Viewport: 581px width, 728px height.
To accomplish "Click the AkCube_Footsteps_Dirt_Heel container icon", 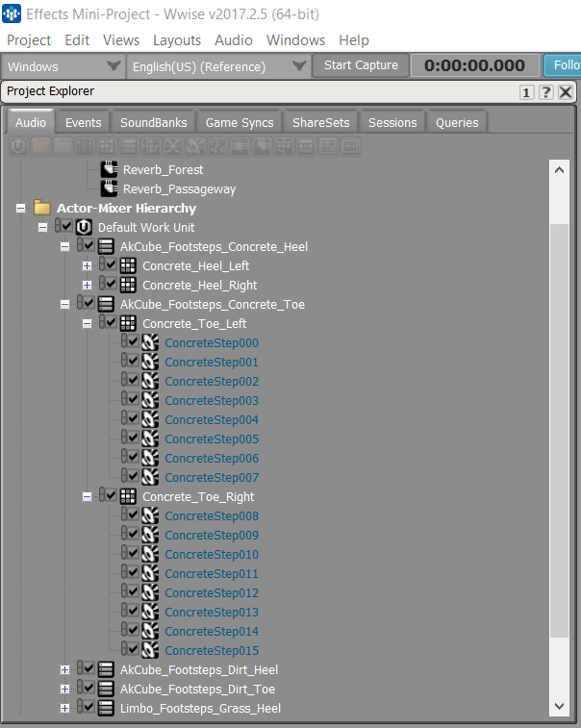I will tap(106, 669).
